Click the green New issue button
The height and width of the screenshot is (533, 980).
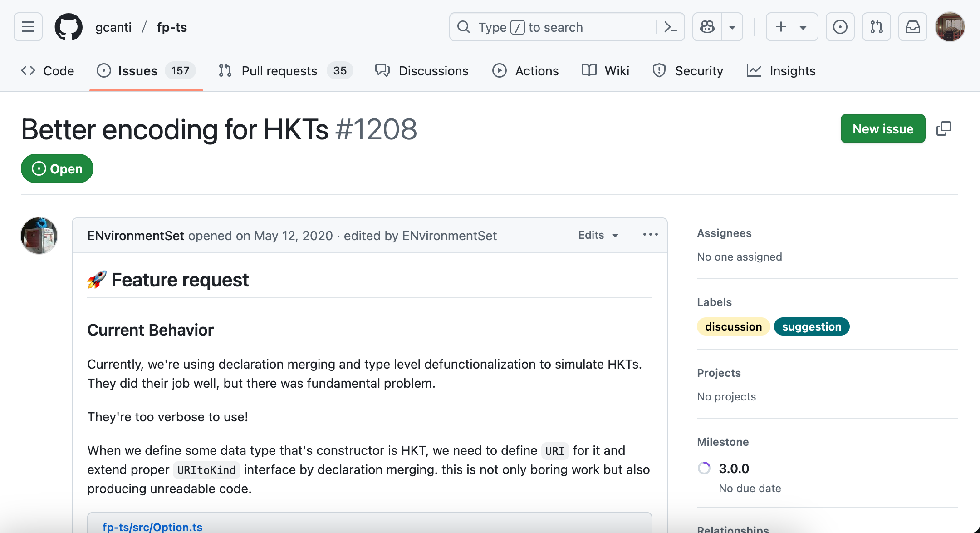(882, 128)
